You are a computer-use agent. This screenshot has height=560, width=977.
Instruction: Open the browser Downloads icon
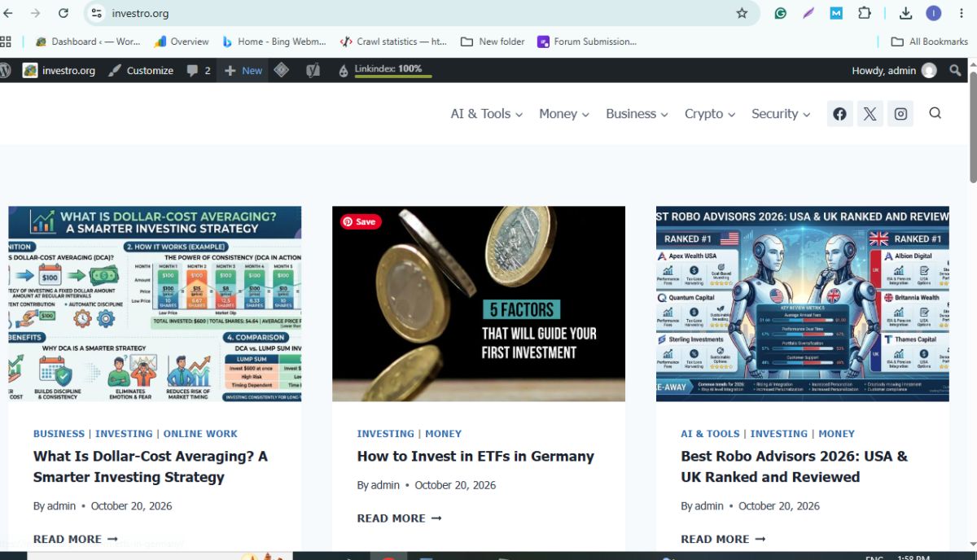905,13
